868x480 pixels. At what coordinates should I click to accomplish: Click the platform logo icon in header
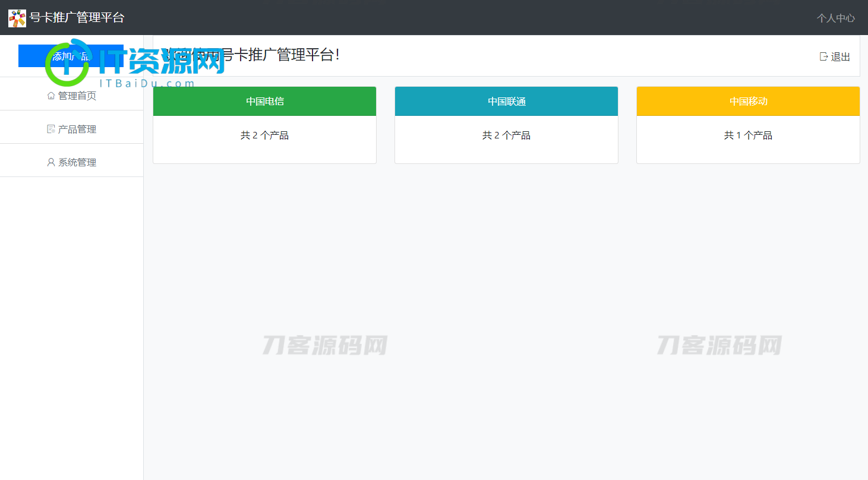[x=17, y=18]
